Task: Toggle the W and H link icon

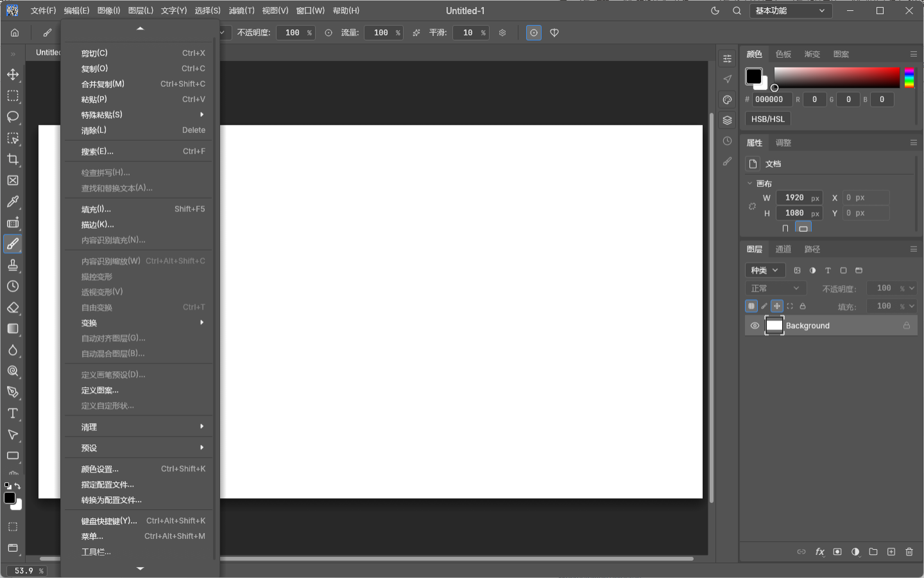Action: (x=752, y=206)
